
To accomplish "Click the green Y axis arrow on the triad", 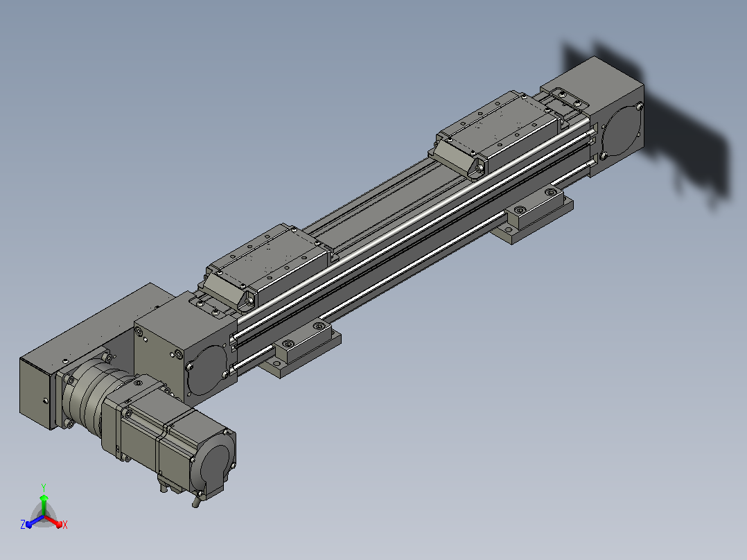I will 44,504.
